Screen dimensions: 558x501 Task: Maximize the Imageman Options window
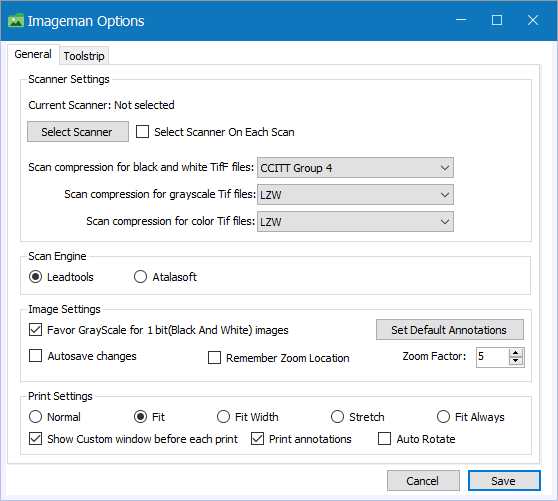(x=497, y=20)
